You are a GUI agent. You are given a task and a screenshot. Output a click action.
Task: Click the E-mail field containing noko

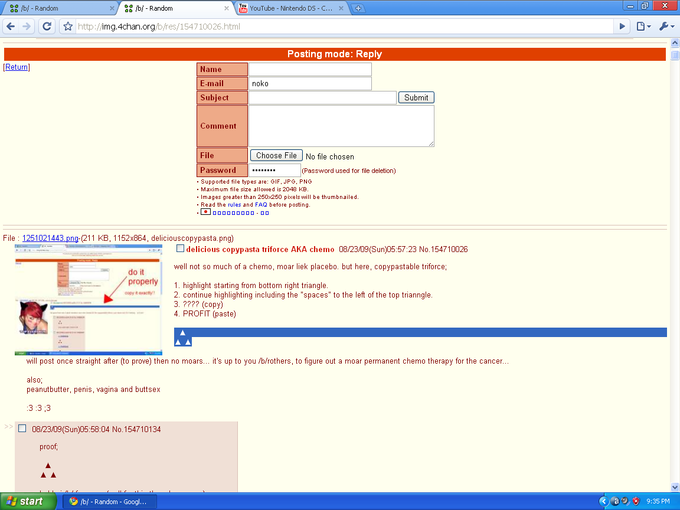tap(310, 84)
